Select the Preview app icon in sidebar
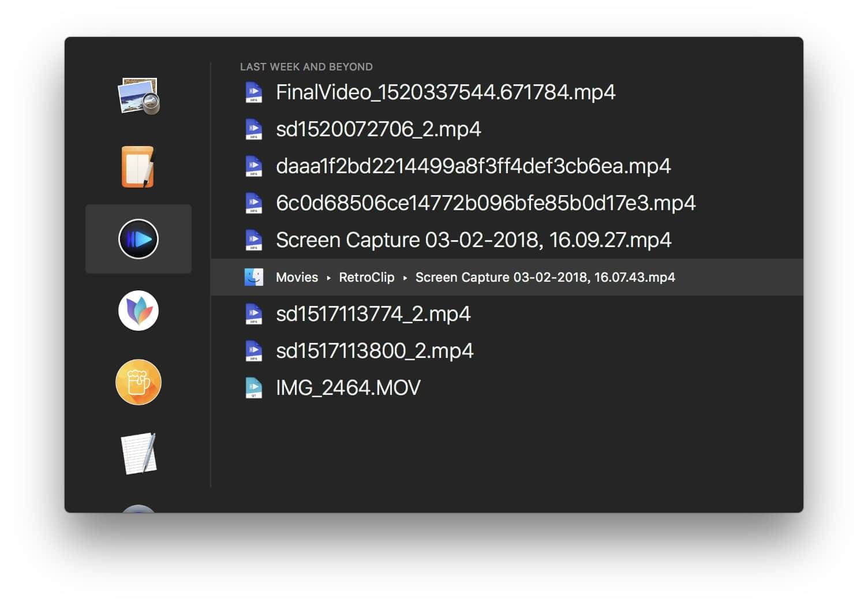 [x=139, y=96]
